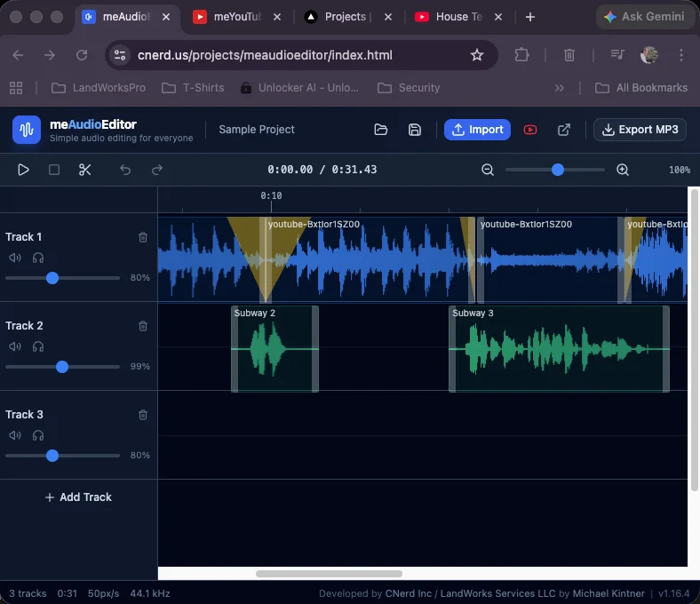The height and width of the screenshot is (604, 700).
Task: Click the browser profile avatar
Action: (x=649, y=55)
